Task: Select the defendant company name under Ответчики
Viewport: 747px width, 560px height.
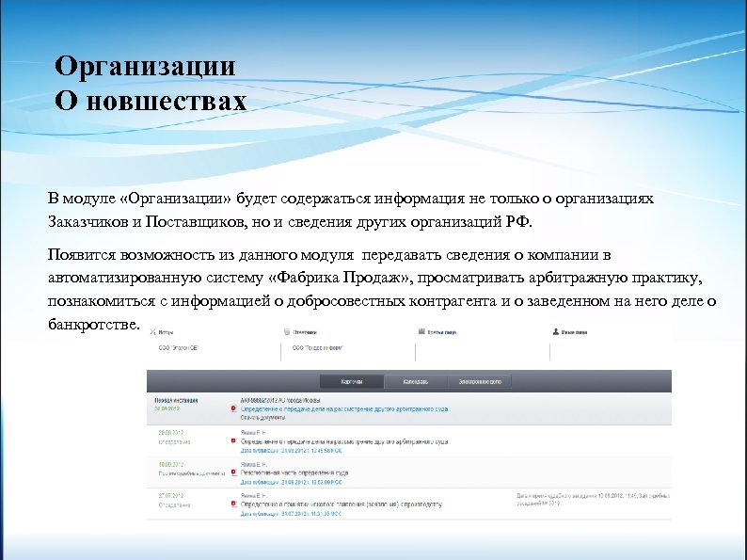Action: (x=318, y=348)
